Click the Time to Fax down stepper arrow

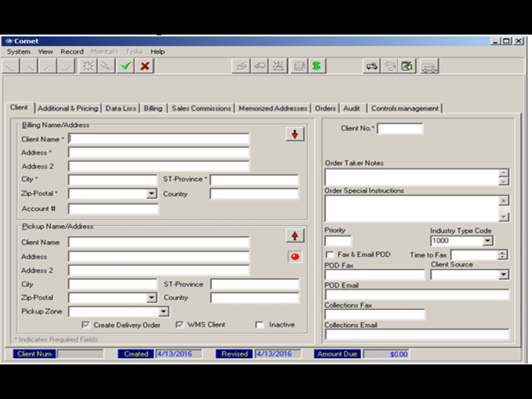tap(503, 257)
